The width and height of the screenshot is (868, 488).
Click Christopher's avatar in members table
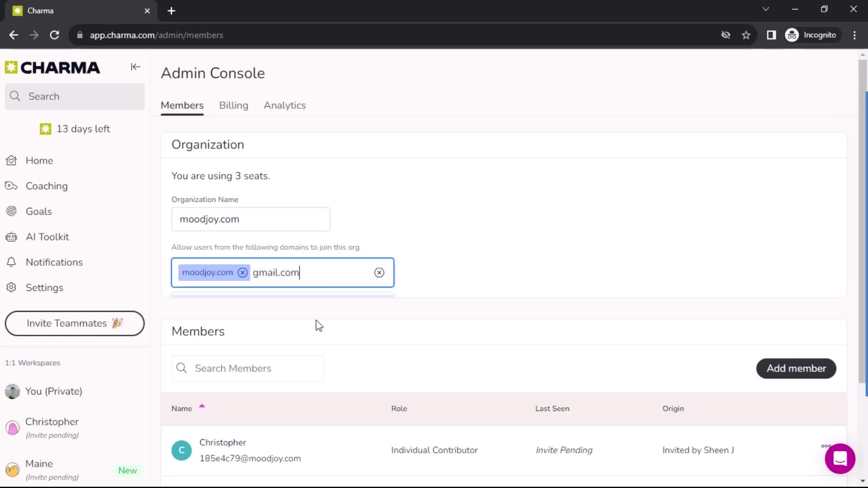181,450
